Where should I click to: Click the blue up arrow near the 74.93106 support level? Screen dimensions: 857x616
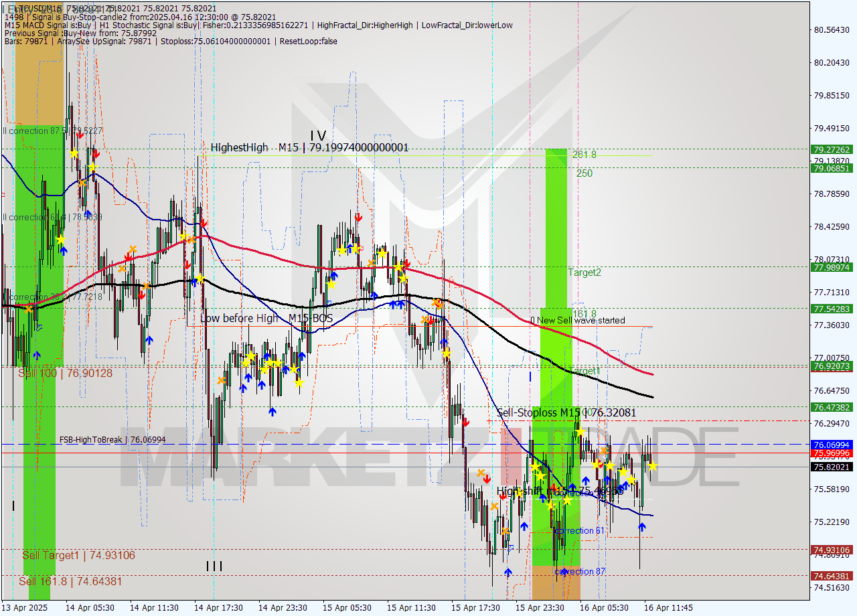coord(641,527)
